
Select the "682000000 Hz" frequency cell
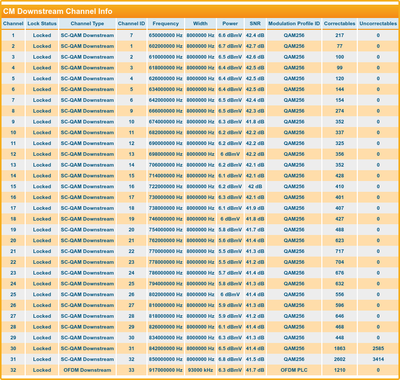coord(166,132)
